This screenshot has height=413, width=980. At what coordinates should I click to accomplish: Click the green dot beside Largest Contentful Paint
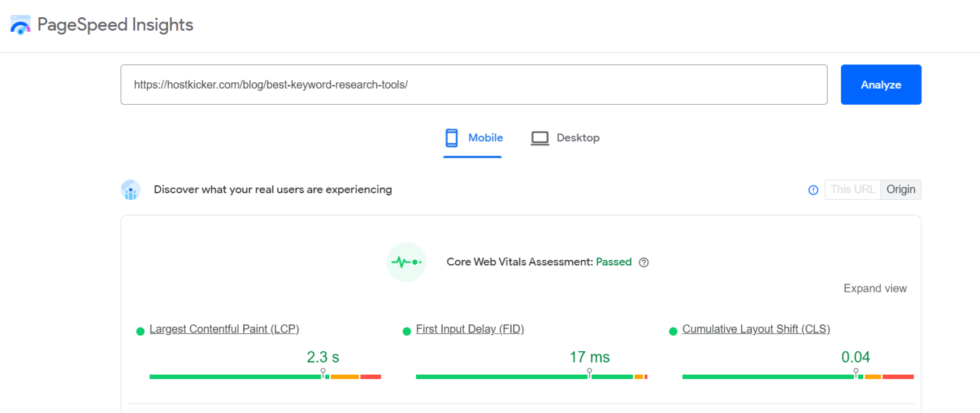[x=139, y=331]
